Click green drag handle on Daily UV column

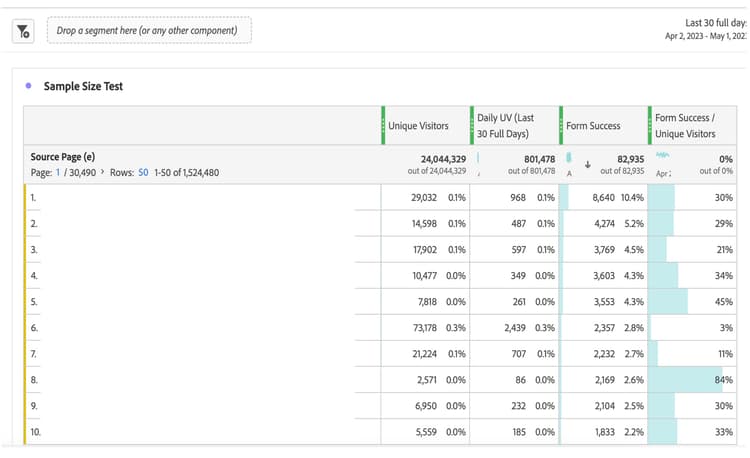[x=472, y=126]
